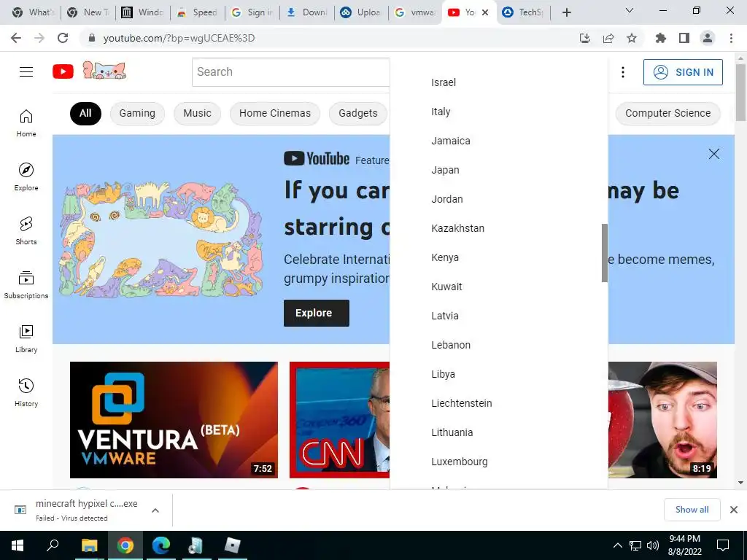
Task: Choose Kenya from the location list
Action: [x=499, y=257]
